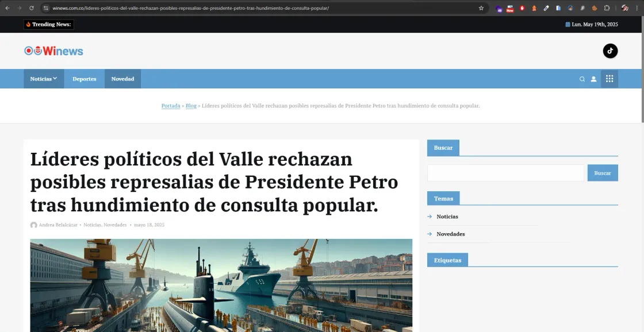Click the Buscar widget heading tab
Image resolution: width=644 pixels, height=332 pixels.
pos(443,148)
